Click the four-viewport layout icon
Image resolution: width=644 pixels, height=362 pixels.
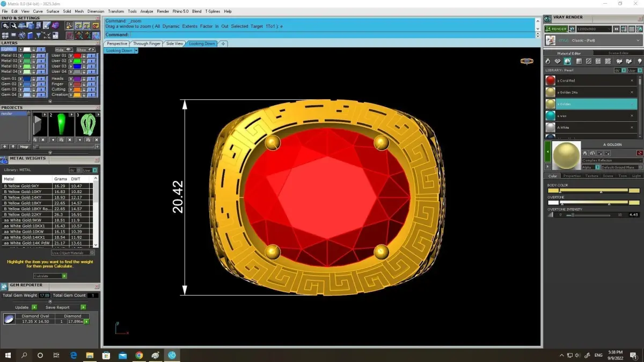point(5,35)
